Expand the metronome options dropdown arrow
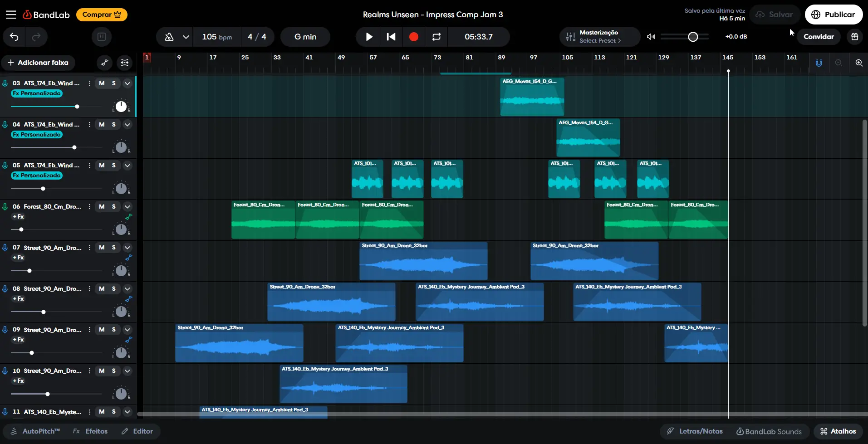Screen dimensions: 868x444 click(x=186, y=37)
